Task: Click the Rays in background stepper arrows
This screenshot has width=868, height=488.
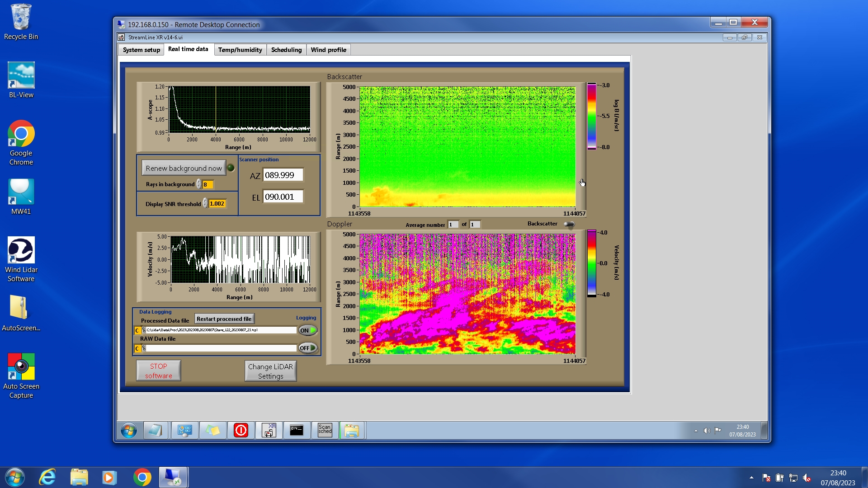Action: pyautogui.click(x=199, y=184)
